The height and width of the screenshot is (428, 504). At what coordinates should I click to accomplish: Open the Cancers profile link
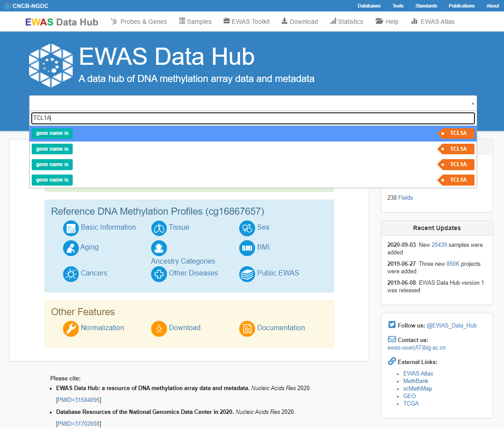pyautogui.click(x=94, y=273)
